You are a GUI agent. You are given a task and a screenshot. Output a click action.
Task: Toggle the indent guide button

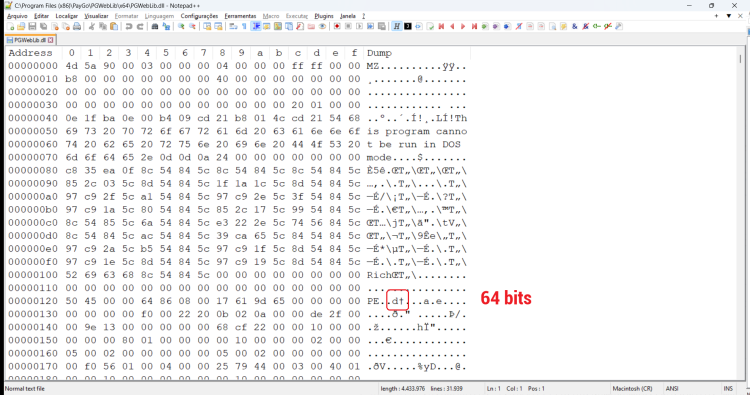tap(256, 26)
